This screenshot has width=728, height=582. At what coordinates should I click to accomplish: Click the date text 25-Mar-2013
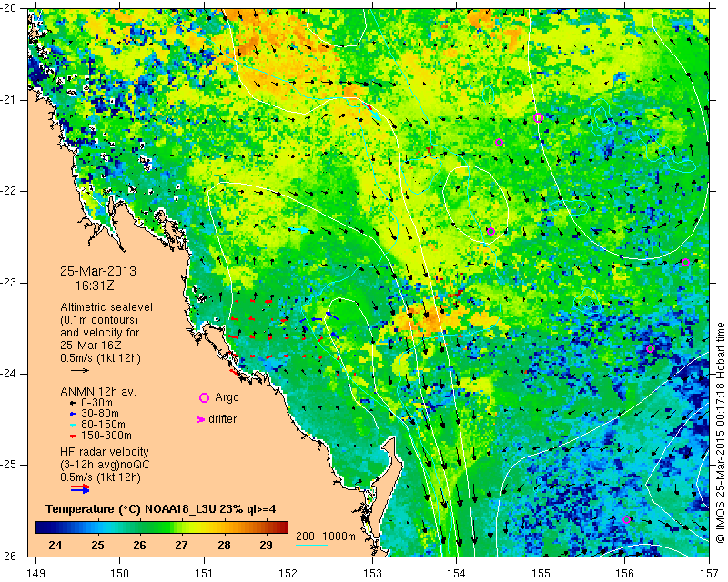pos(98,271)
